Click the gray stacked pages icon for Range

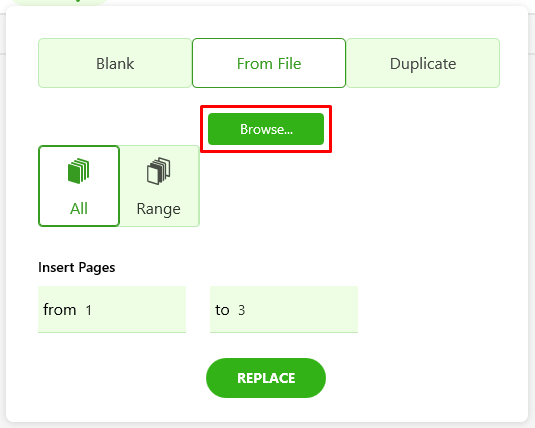click(x=159, y=171)
